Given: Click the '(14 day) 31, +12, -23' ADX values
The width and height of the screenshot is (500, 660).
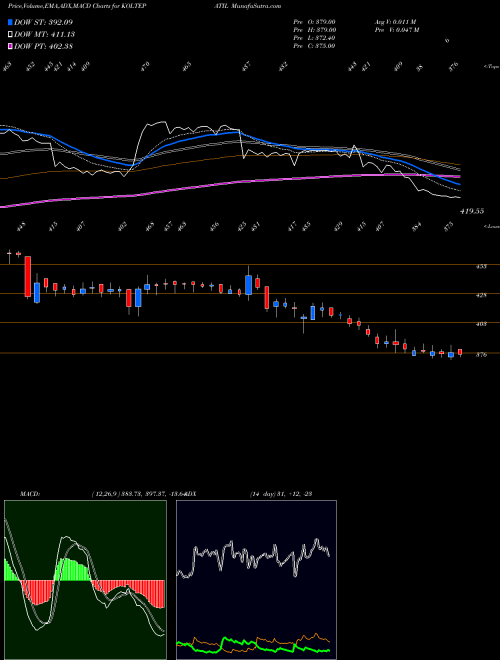Looking at the screenshot, I should [x=280, y=494].
